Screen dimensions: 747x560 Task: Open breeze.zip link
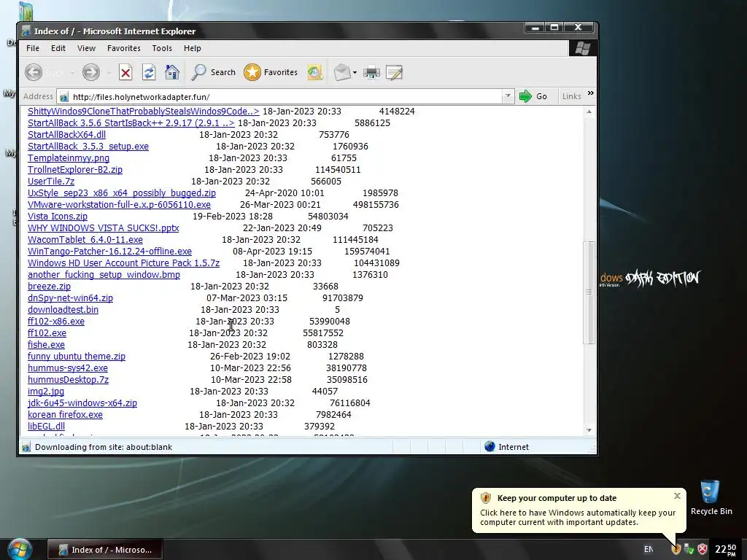pos(49,286)
